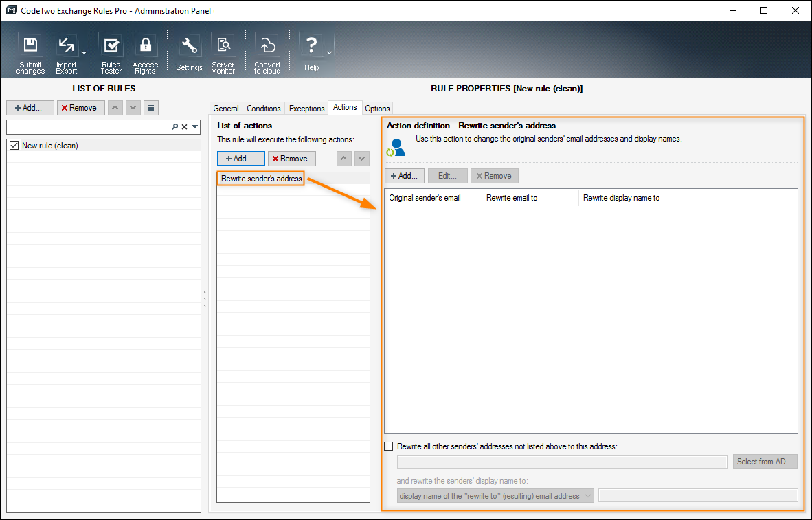Expand the Help dropdown arrow

[x=329, y=53]
